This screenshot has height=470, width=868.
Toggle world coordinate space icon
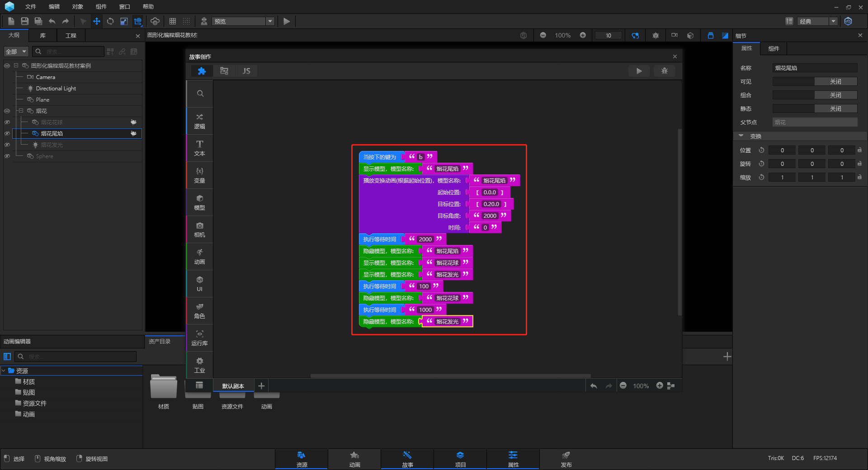click(x=138, y=21)
